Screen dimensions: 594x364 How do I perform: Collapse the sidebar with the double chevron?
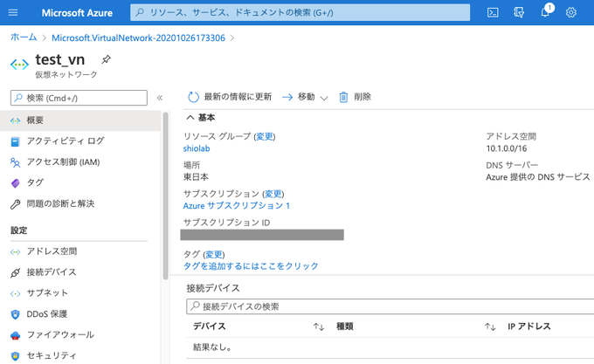click(160, 98)
